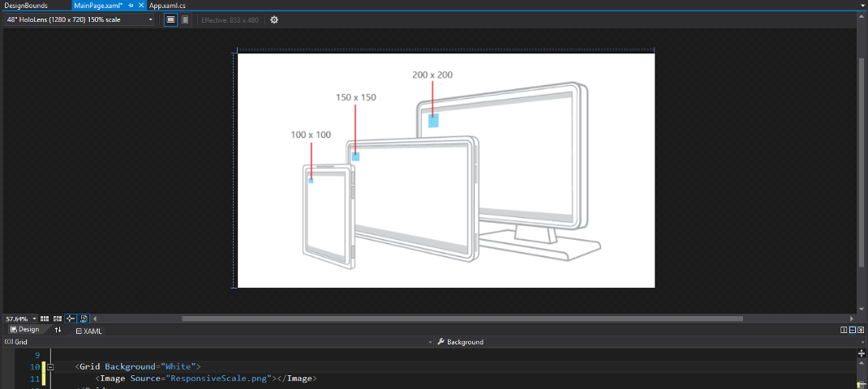The width and height of the screenshot is (868, 389).
Task: Click the artboard background toggle icon
Action: [x=84, y=318]
